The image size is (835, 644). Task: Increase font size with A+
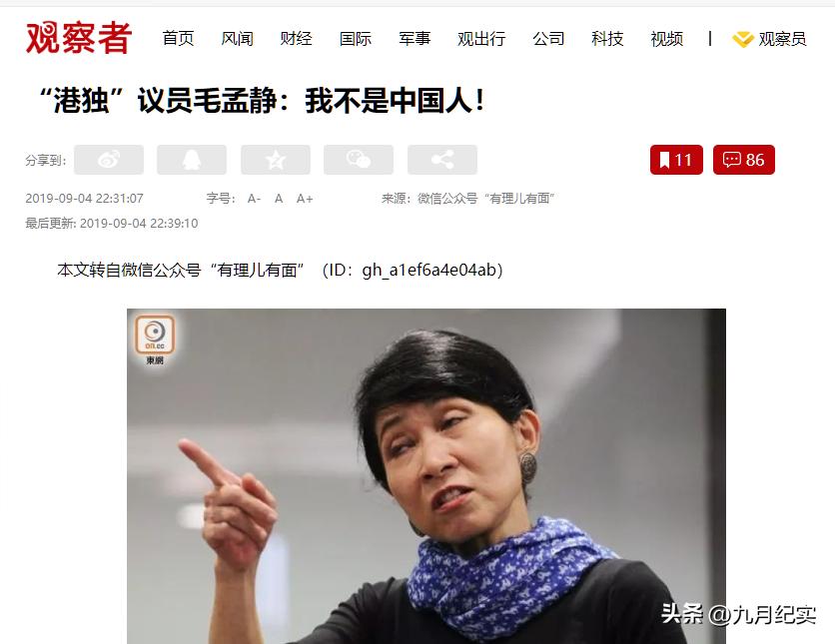(x=305, y=199)
